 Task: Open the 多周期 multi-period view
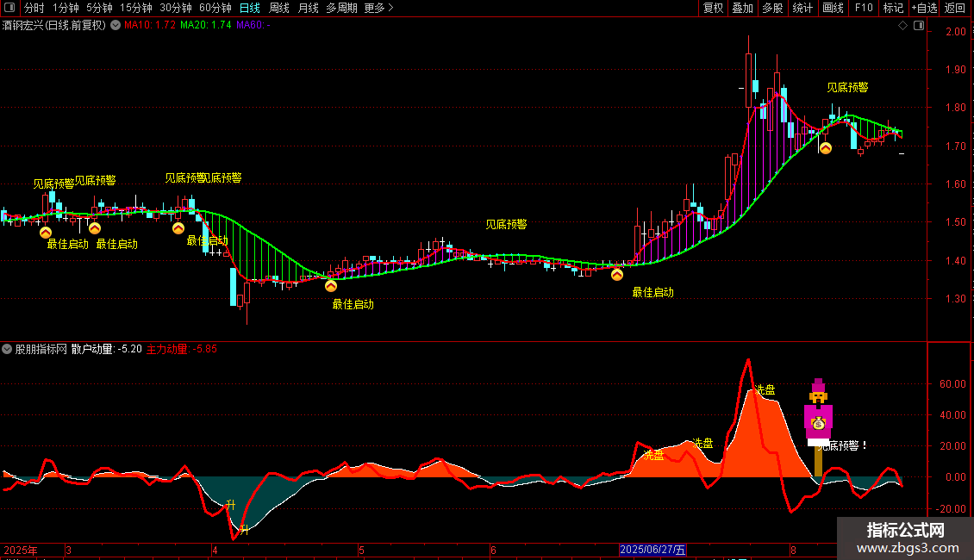(341, 8)
